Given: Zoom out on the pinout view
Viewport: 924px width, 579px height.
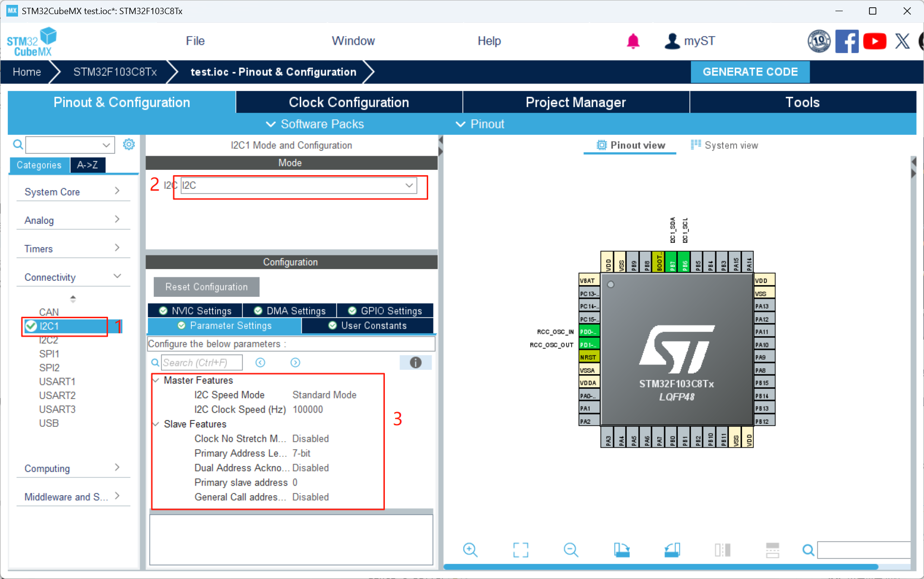Looking at the screenshot, I should point(571,550).
